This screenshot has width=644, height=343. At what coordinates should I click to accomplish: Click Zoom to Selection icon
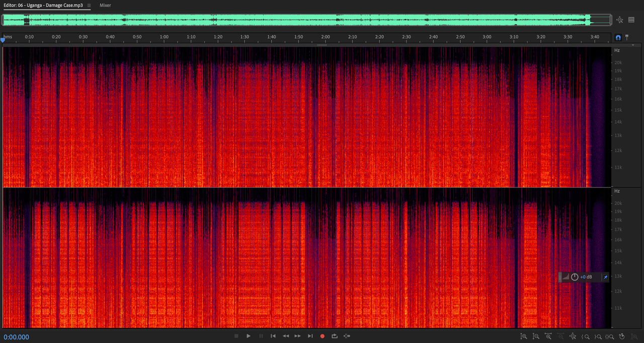[x=610, y=336]
